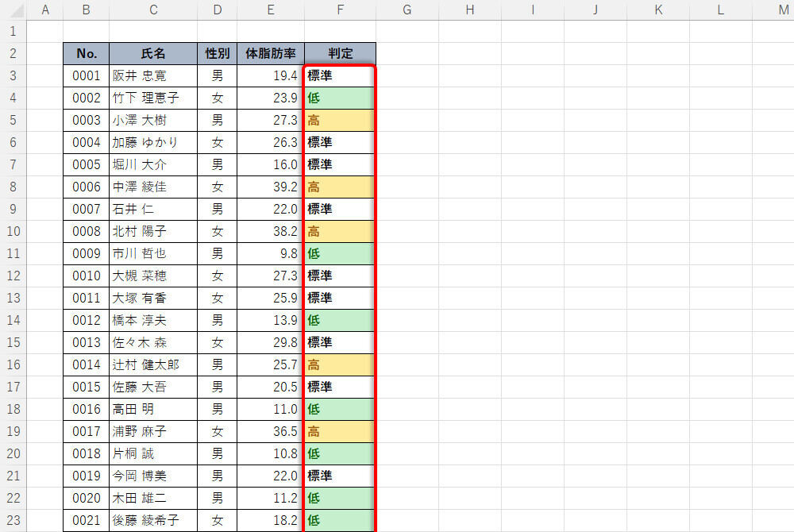
Task: Select row 1 header
Action: tap(13, 32)
